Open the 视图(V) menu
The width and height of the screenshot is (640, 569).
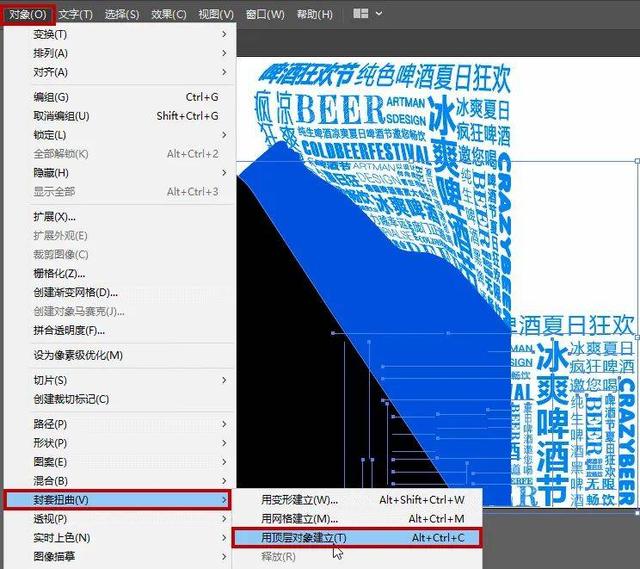click(x=215, y=14)
